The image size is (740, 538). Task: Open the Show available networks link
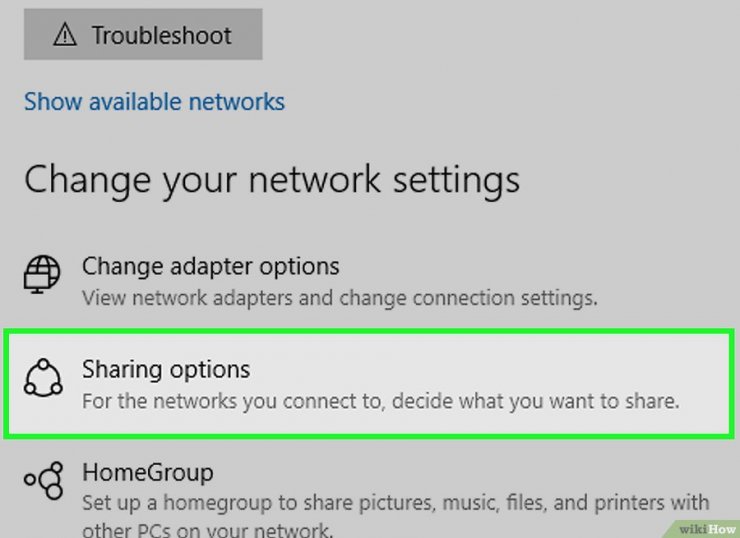click(154, 102)
